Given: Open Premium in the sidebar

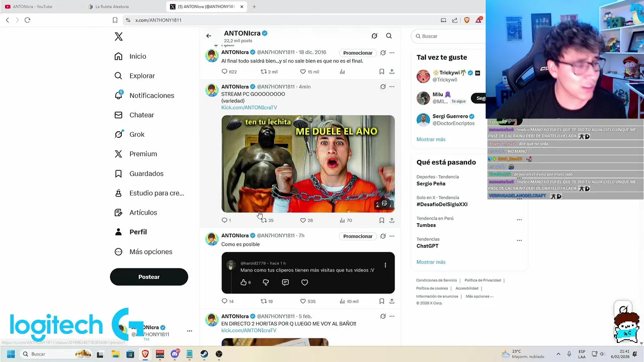Looking at the screenshot, I should [x=136, y=154].
